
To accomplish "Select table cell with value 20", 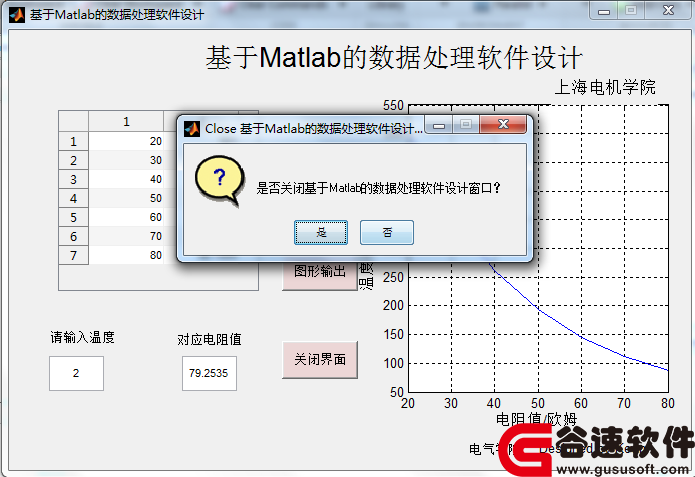I will 126,141.
